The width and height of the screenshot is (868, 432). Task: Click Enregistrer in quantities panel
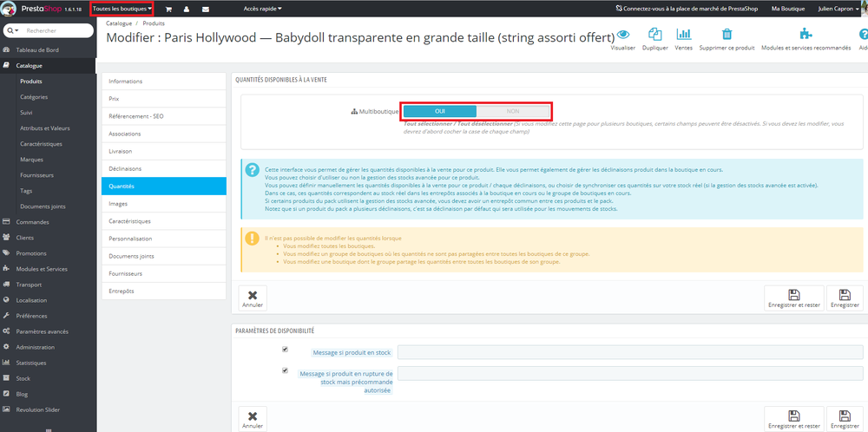point(845,298)
